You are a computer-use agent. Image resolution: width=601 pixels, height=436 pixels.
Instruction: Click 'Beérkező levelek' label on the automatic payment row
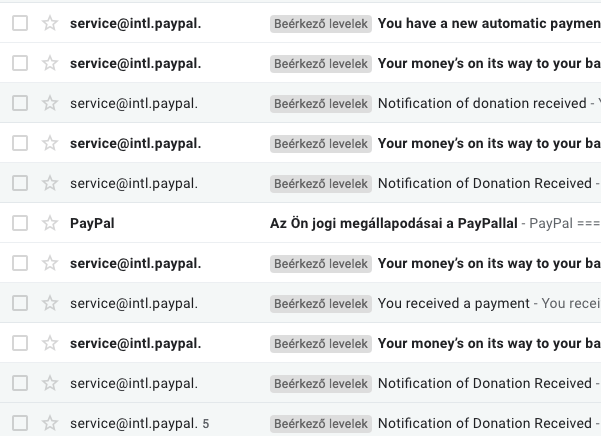(321, 23)
